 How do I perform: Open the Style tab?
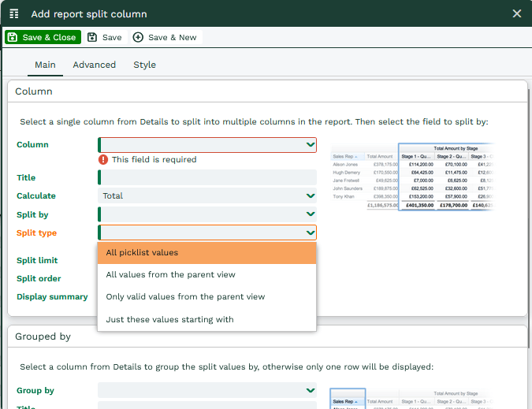(x=144, y=65)
